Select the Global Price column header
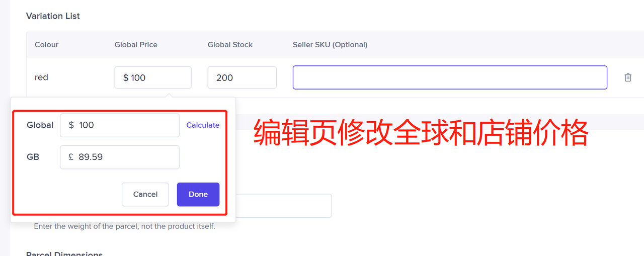 pos(136,45)
